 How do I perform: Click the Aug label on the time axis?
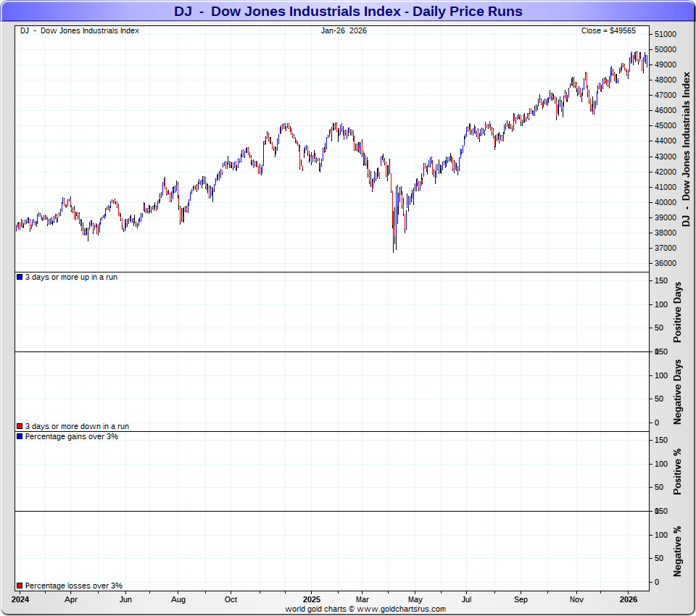pos(178,600)
